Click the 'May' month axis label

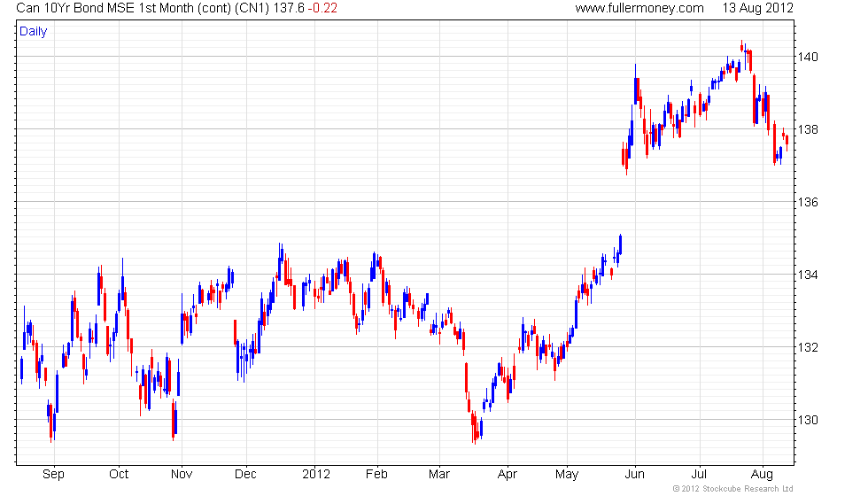tap(567, 475)
